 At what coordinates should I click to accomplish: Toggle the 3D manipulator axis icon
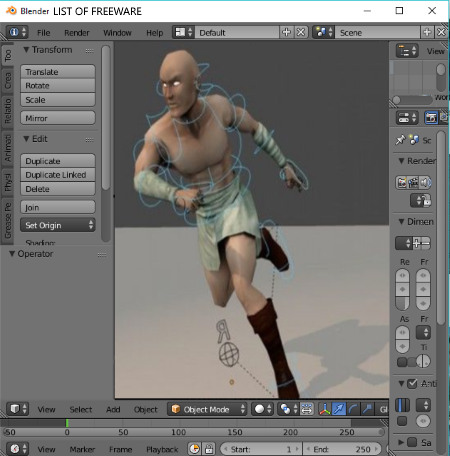[x=325, y=409]
